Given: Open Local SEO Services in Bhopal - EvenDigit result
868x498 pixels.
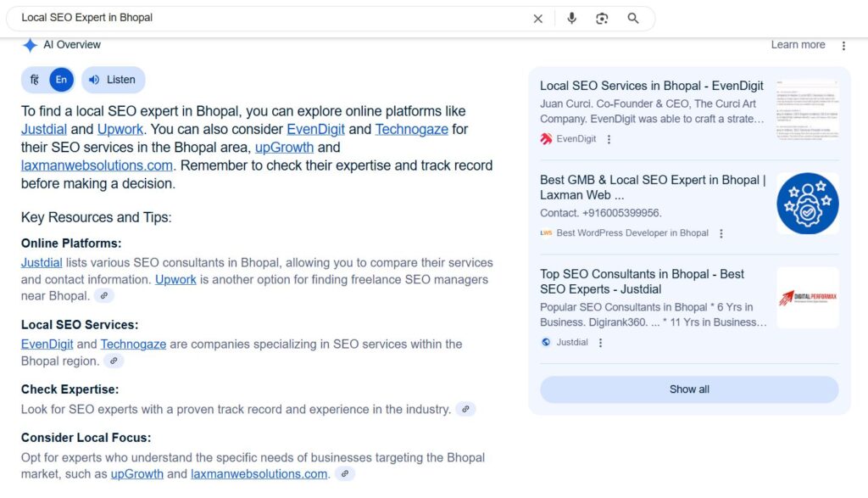Looking at the screenshot, I should point(652,86).
